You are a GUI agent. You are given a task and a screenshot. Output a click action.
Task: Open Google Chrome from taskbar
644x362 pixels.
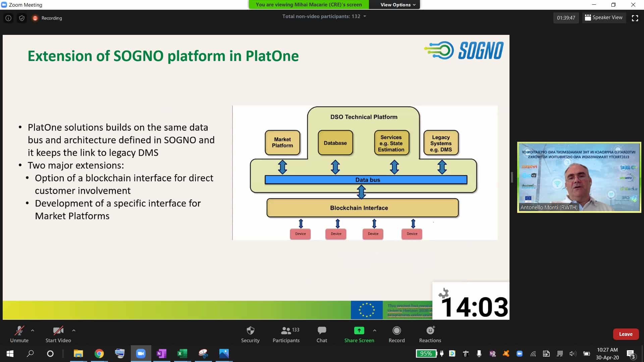click(99, 354)
